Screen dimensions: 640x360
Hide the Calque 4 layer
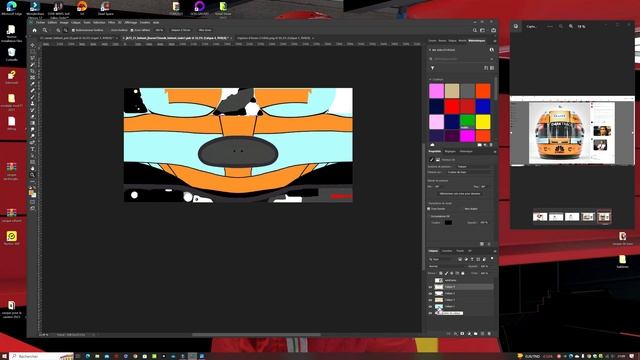tap(430, 287)
